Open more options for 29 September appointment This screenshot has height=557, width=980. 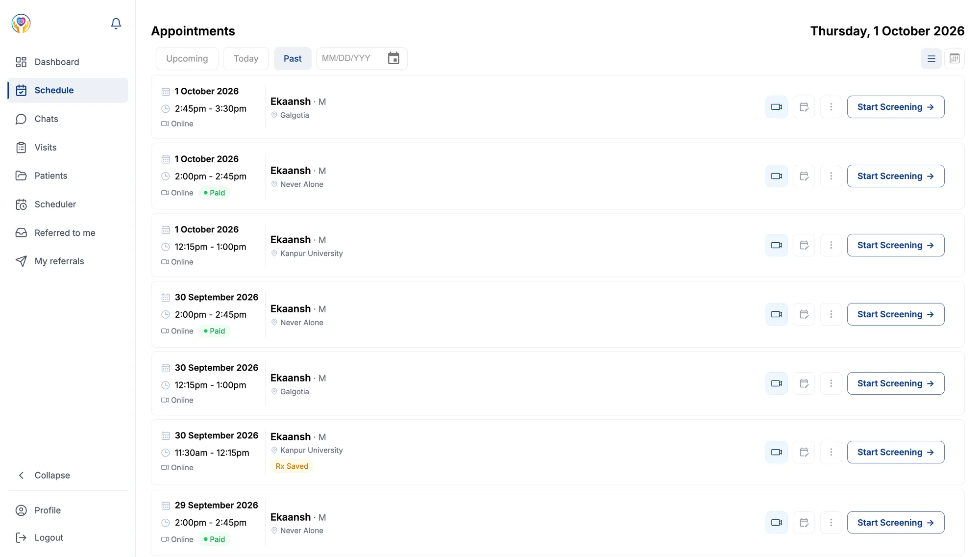831,523
